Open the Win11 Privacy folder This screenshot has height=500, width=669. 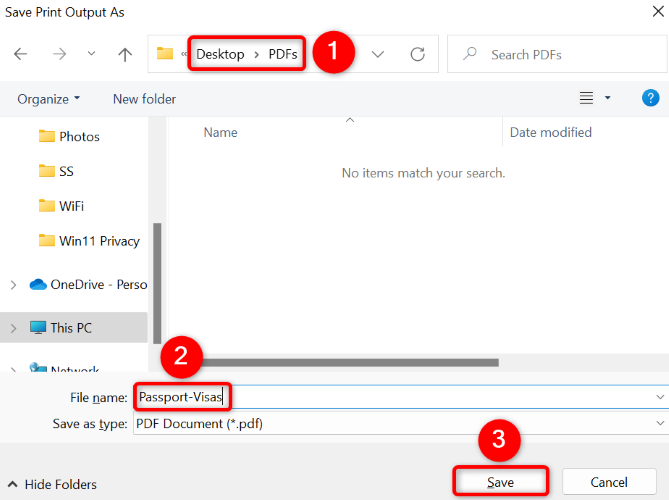(x=89, y=241)
